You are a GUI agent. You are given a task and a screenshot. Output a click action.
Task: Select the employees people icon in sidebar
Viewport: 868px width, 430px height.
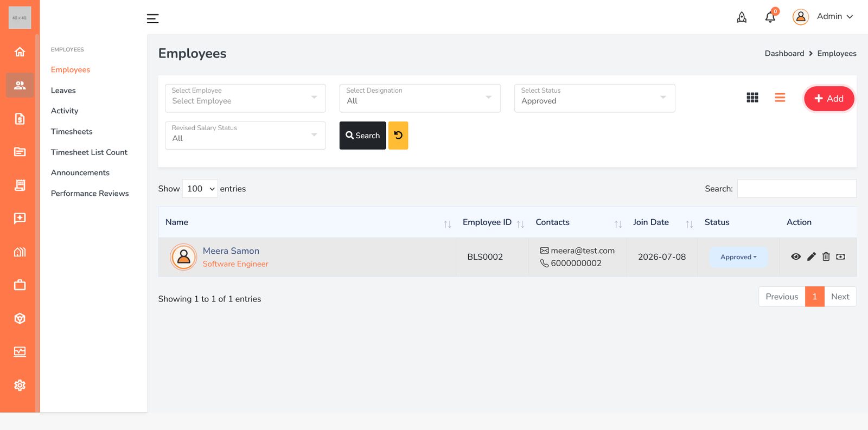pyautogui.click(x=20, y=85)
